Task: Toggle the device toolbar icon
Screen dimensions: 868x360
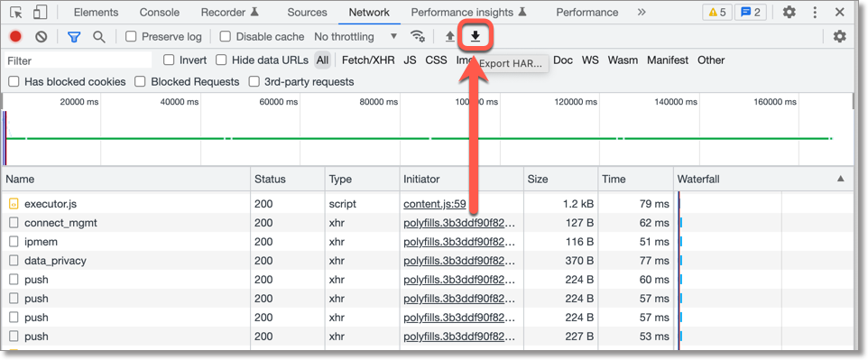Action: 40,13
